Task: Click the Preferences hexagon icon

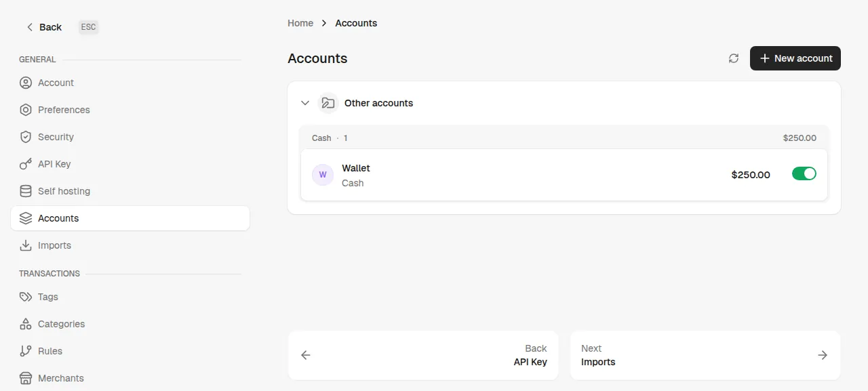Action: pos(26,110)
